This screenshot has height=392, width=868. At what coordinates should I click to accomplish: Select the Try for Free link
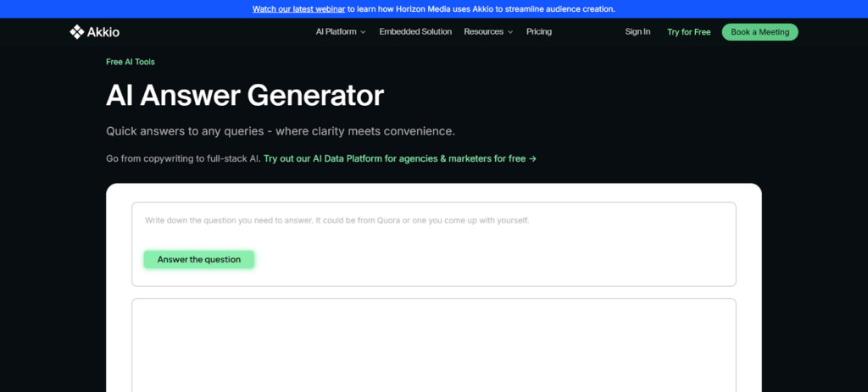(x=688, y=32)
